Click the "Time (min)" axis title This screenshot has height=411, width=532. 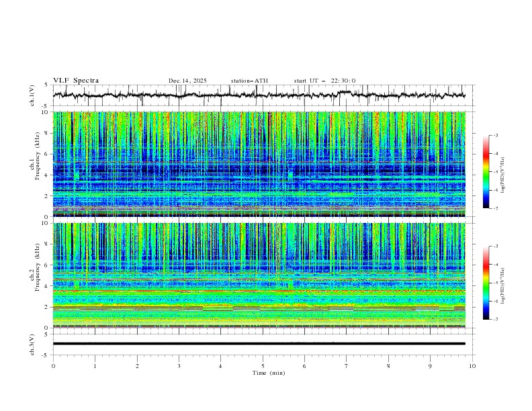(x=269, y=373)
